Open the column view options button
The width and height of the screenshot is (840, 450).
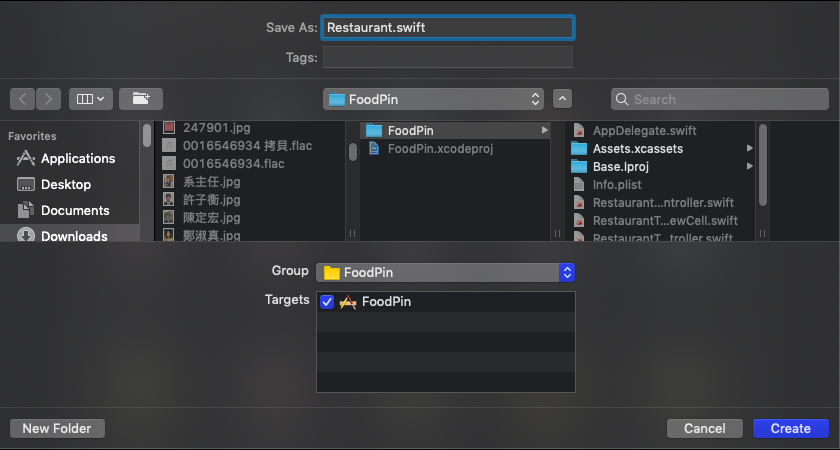point(91,99)
